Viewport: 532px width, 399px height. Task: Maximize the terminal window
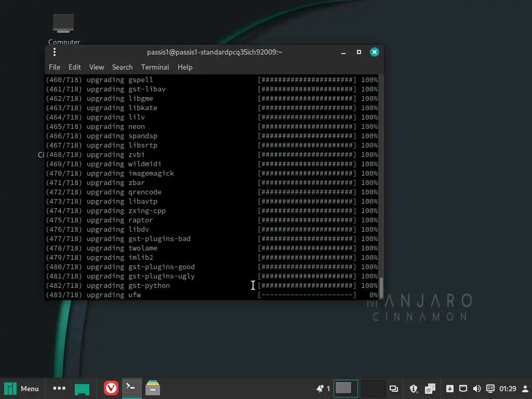click(x=358, y=52)
